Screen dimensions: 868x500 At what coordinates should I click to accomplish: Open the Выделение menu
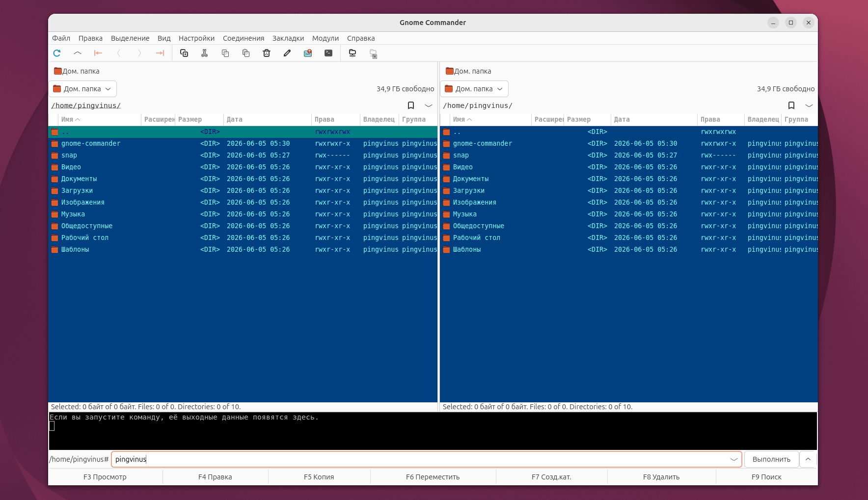130,38
